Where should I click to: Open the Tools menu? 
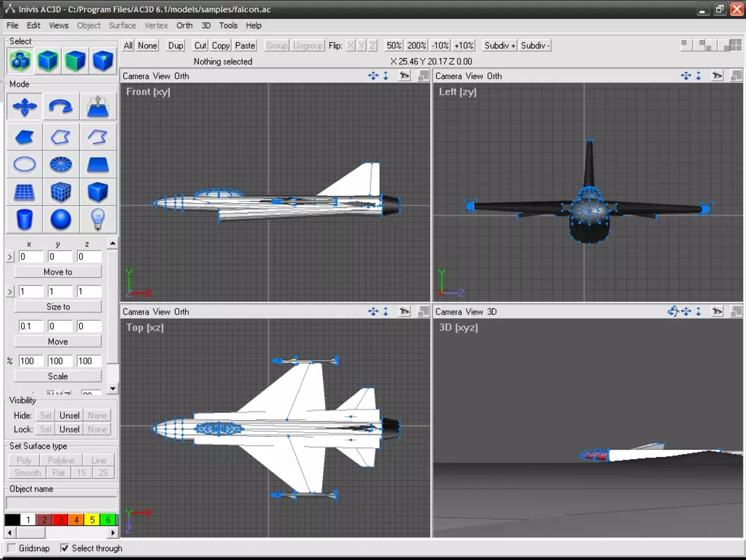click(x=228, y=25)
